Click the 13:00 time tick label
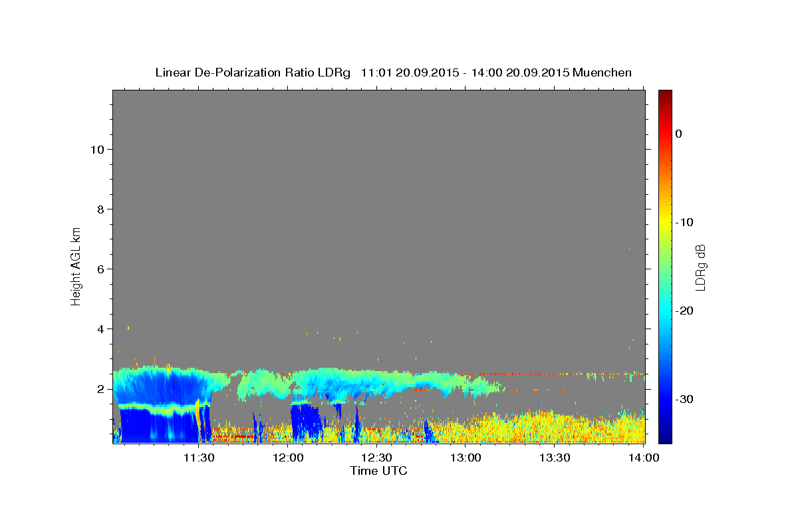The image size is (798, 532). point(465,458)
